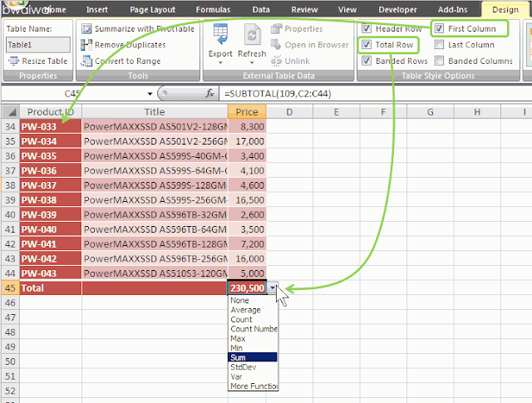Select row 45 header
The height and width of the screenshot is (403, 532).
tap(10, 288)
